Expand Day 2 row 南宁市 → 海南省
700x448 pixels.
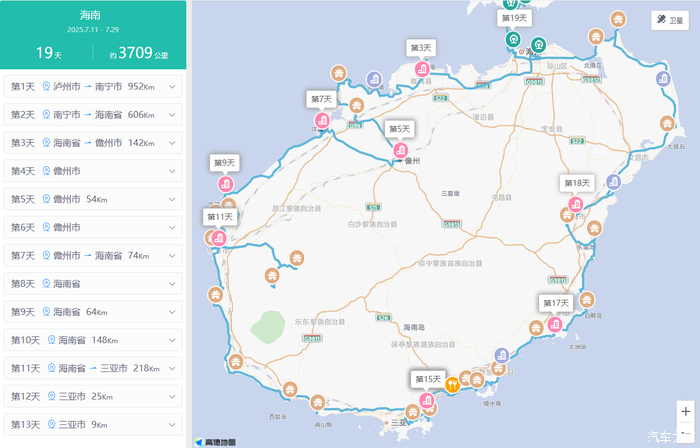tap(93, 115)
